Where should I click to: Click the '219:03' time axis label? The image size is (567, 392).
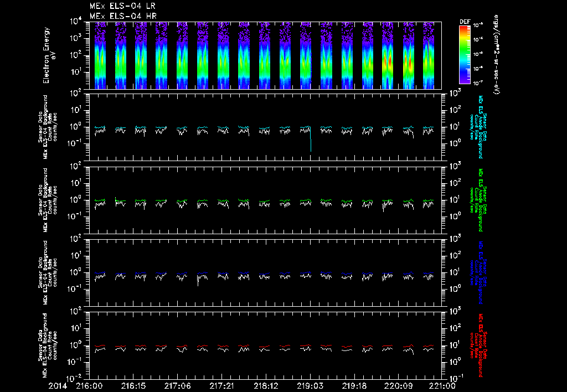[310, 386]
